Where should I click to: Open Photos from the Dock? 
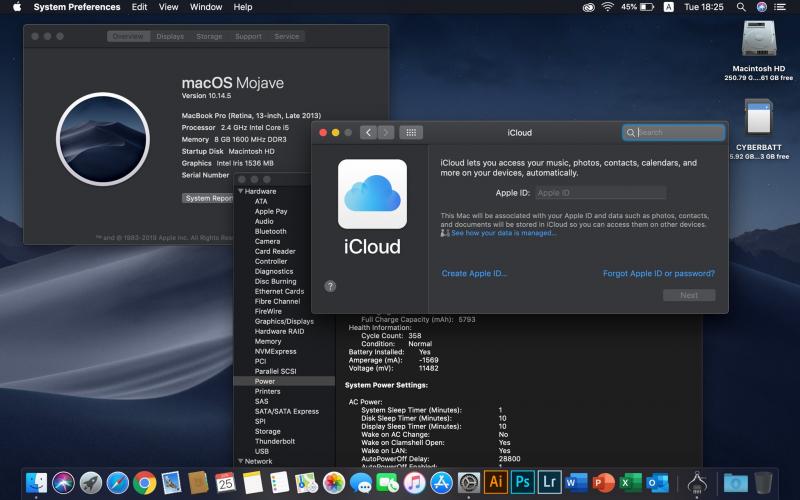click(334, 482)
